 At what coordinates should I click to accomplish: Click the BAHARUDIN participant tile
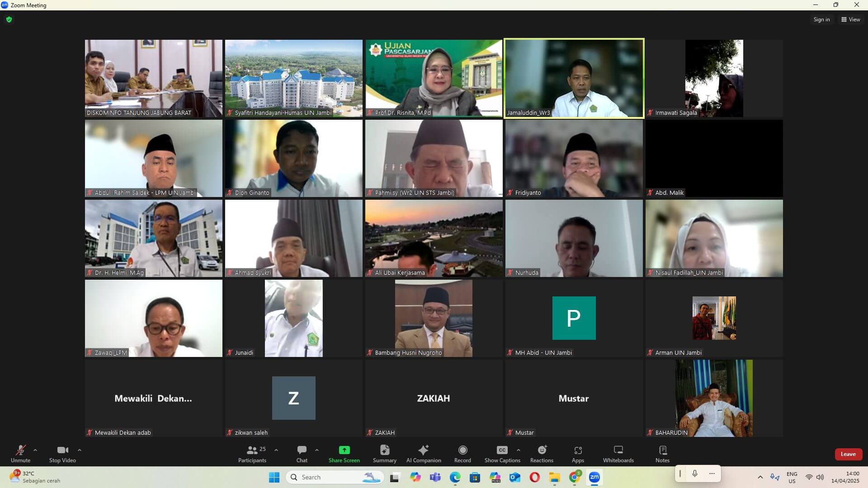(x=714, y=398)
